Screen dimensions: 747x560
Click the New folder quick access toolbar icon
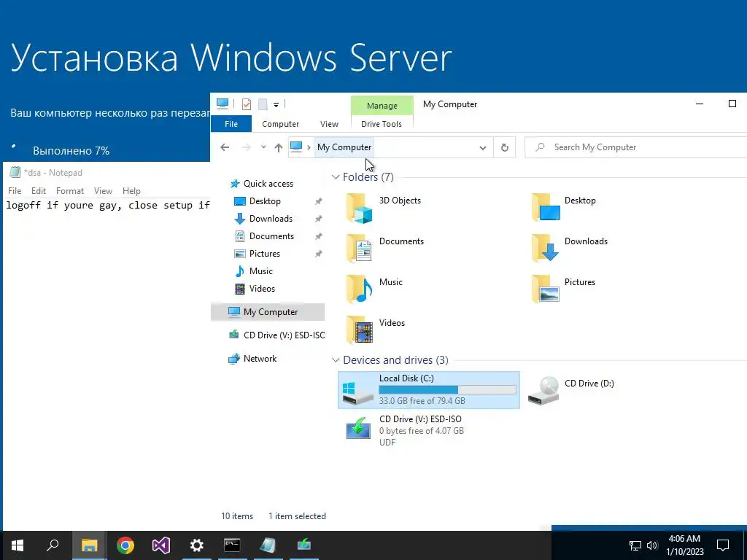tap(263, 104)
